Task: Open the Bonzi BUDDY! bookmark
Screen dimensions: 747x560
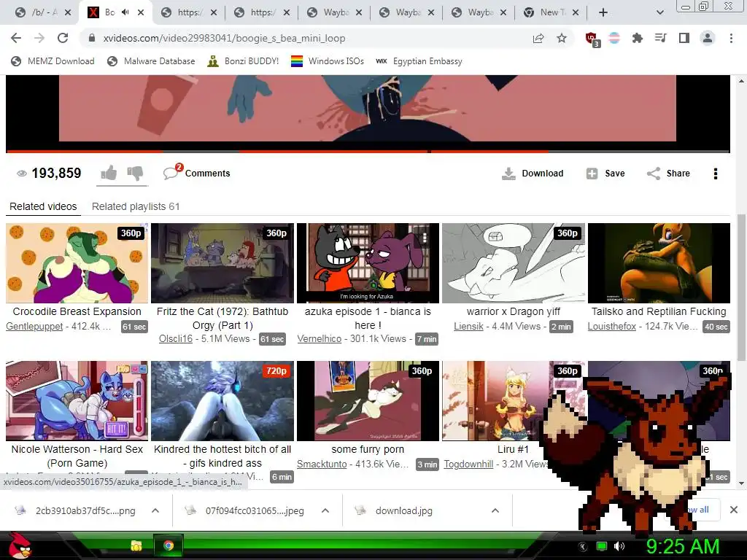Action: tap(244, 61)
